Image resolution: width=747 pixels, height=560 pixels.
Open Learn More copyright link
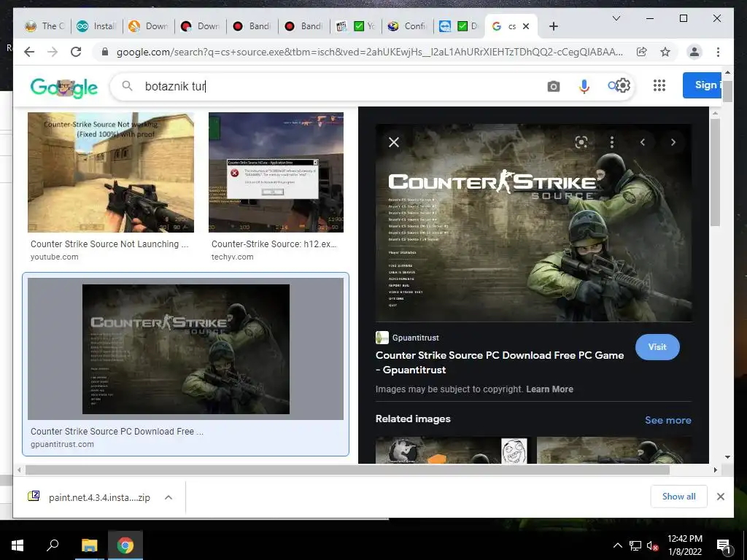549,389
